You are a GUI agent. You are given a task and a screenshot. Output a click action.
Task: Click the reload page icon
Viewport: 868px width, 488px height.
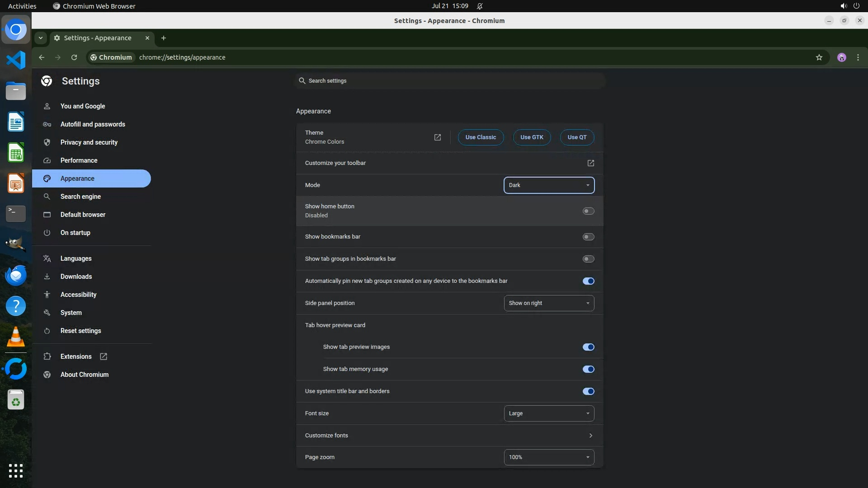click(x=74, y=57)
